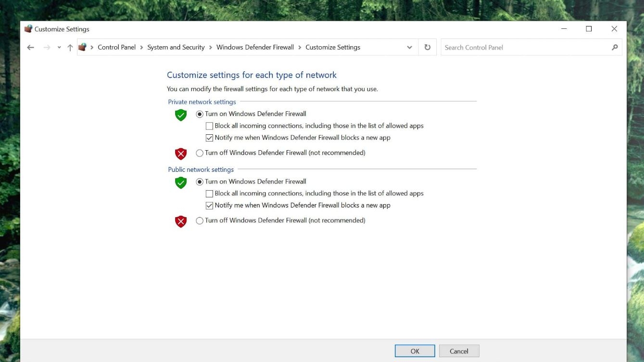Click the Customize Settings title bar icon
Image resolution: width=644 pixels, height=362 pixels.
coord(28,29)
